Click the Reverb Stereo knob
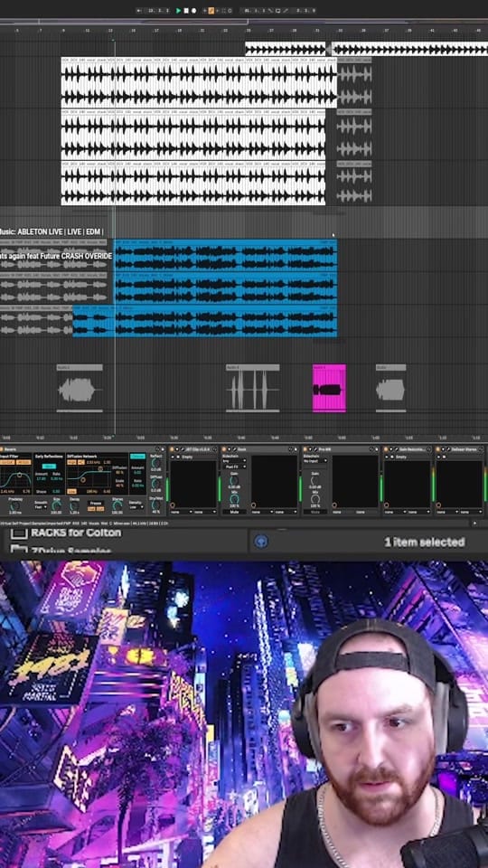This screenshot has width=488, height=868. (117, 505)
